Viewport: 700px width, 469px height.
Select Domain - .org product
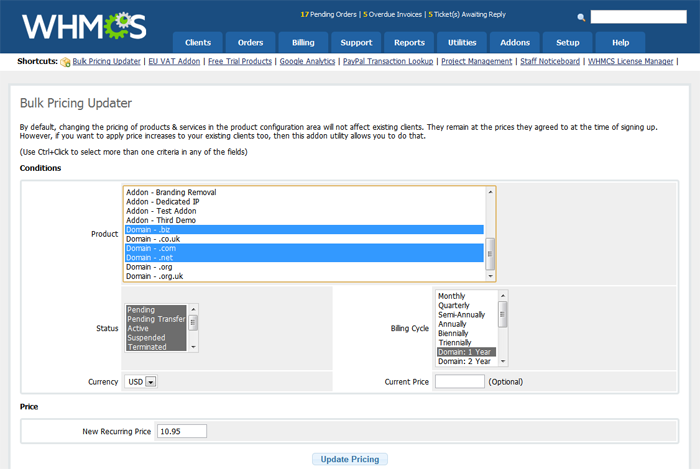[x=304, y=267]
